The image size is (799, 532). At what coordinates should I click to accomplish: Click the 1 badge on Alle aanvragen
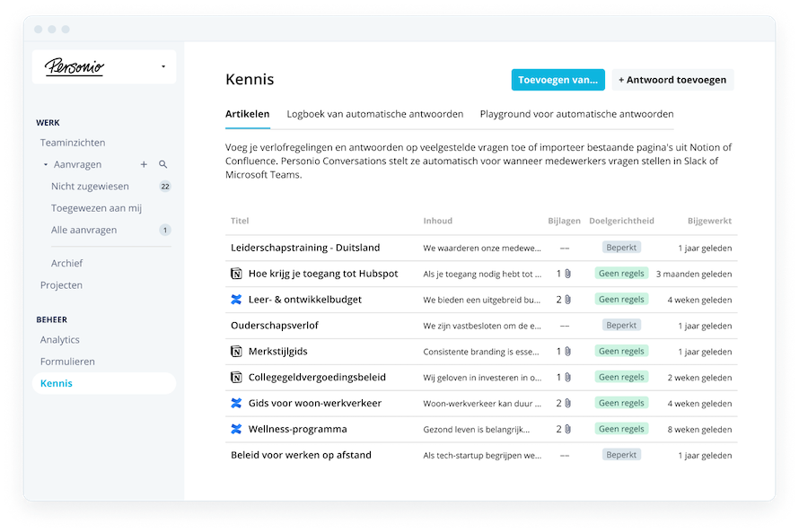(x=165, y=230)
